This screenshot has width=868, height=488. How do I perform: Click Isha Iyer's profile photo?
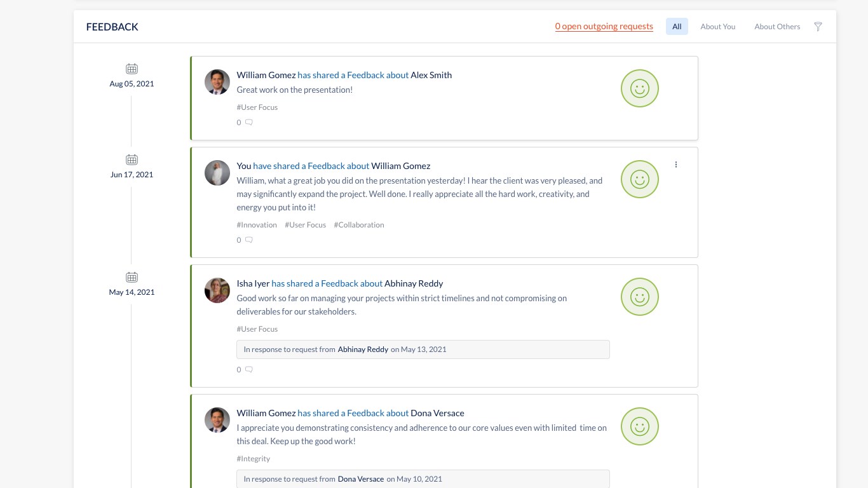pyautogui.click(x=217, y=290)
